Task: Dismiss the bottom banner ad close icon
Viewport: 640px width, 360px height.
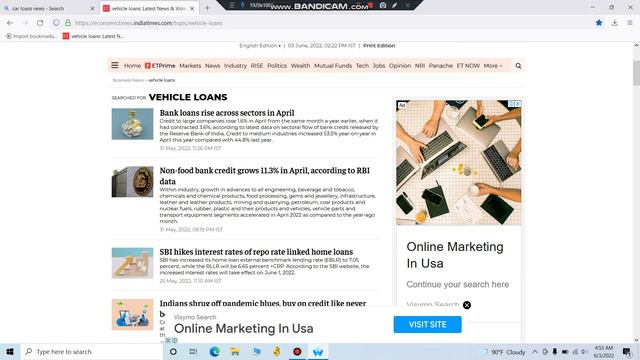Action: click(467, 305)
